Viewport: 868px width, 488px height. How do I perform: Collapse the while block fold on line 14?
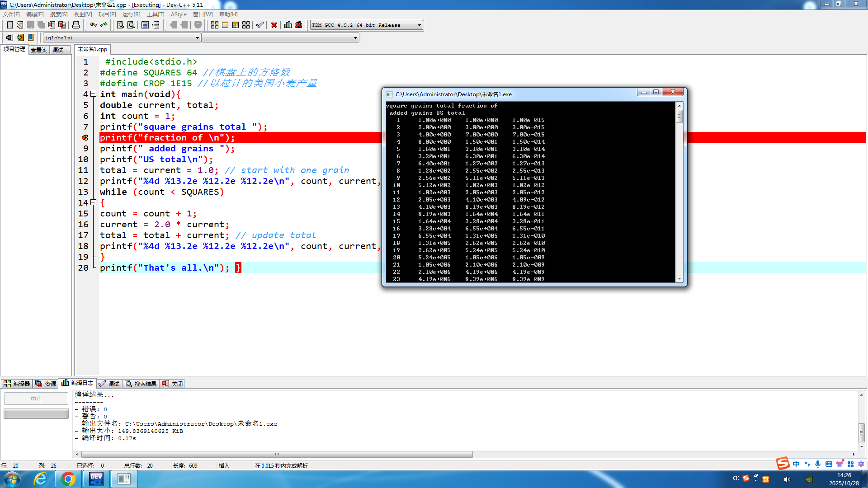[x=94, y=202]
